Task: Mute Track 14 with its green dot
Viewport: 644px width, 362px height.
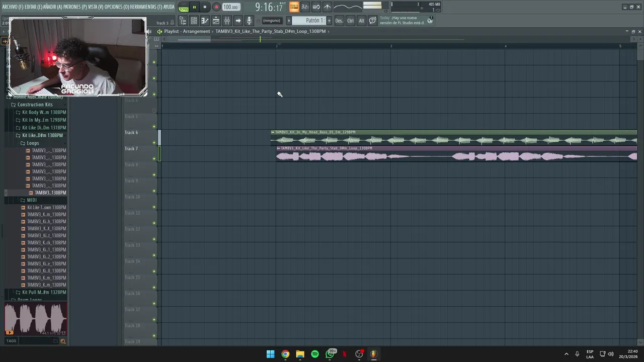Action: click(x=154, y=271)
